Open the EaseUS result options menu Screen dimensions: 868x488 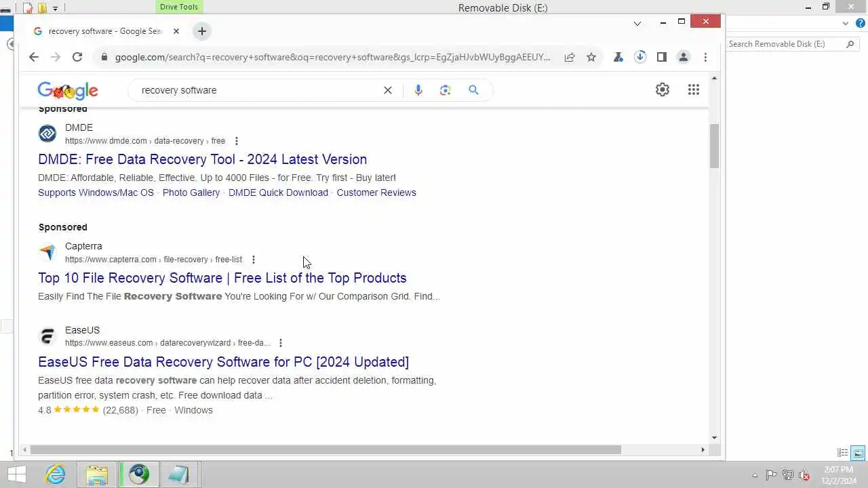pos(281,343)
